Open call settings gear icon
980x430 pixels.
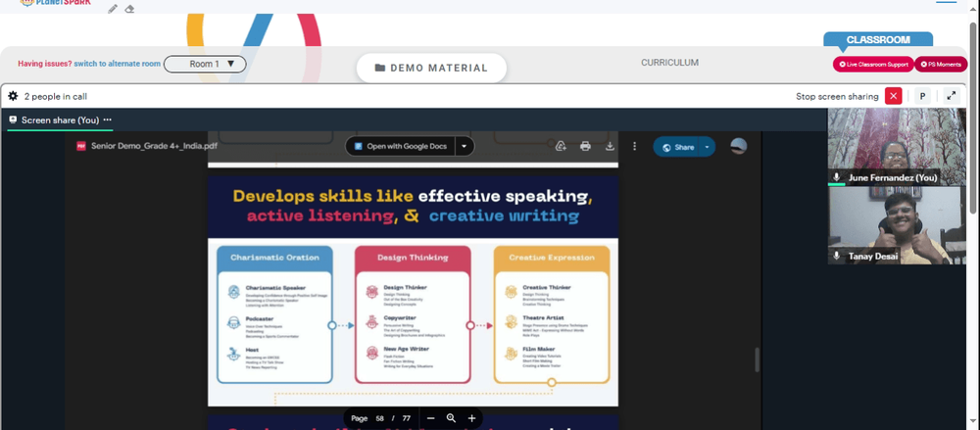[13, 96]
